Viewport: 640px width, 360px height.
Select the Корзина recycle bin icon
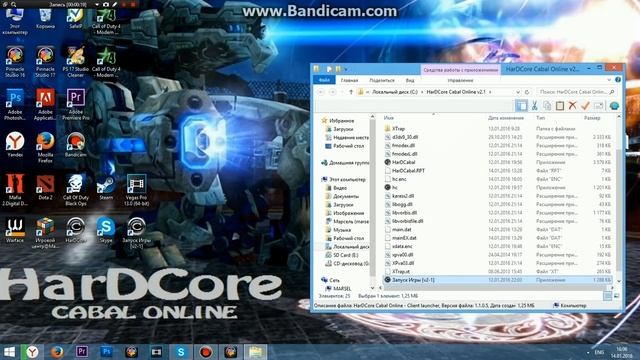point(45,19)
